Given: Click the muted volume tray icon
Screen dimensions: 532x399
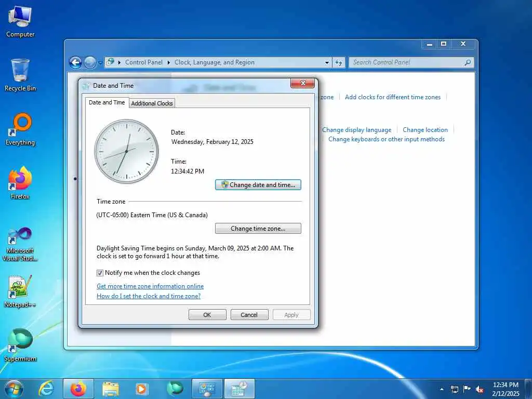Looking at the screenshot, I should (x=480, y=389).
